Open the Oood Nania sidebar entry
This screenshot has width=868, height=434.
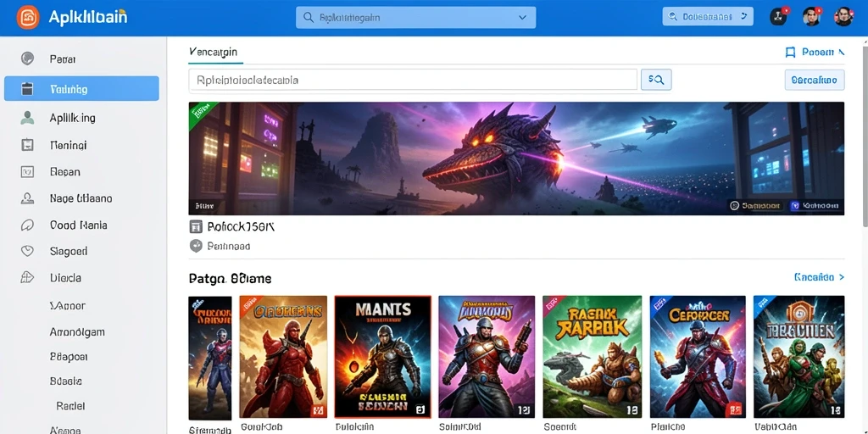pos(79,225)
